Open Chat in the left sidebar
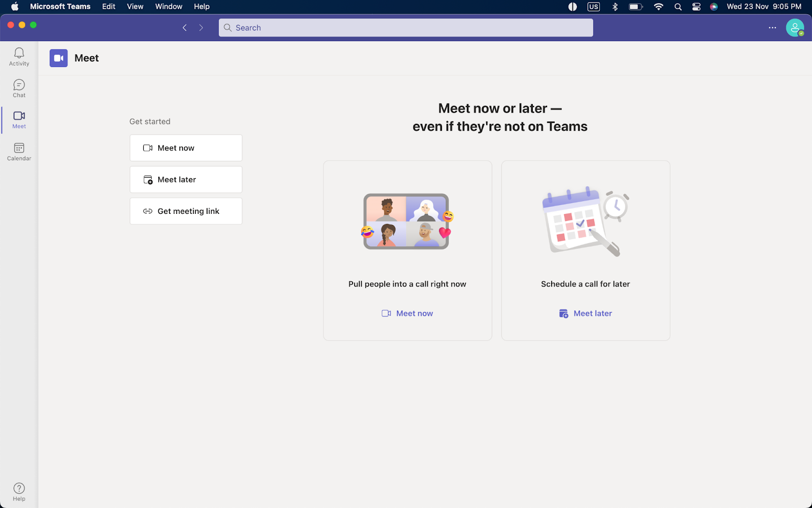 [19, 88]
